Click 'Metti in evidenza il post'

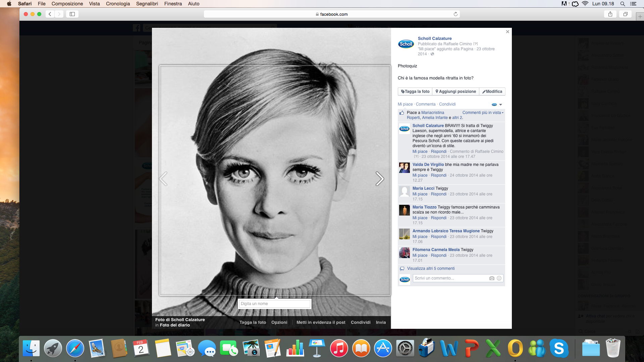coord(321,322)
